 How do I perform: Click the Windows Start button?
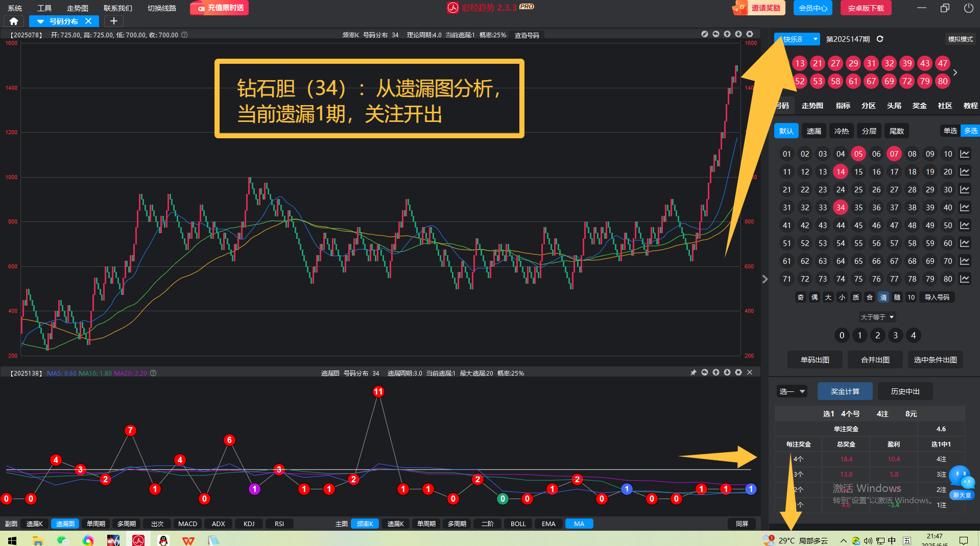pyautogui.click(x=12, y=540)
